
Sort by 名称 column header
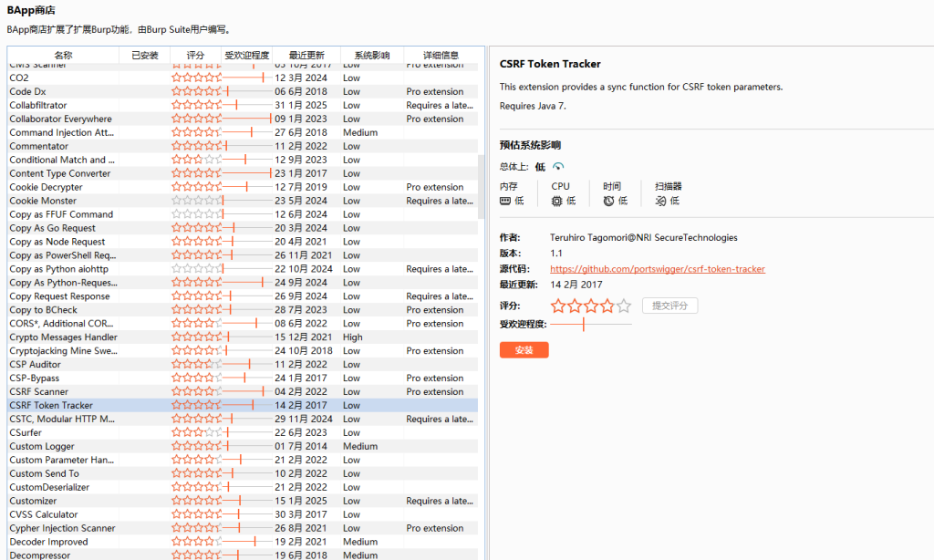[x=63, y=55]
